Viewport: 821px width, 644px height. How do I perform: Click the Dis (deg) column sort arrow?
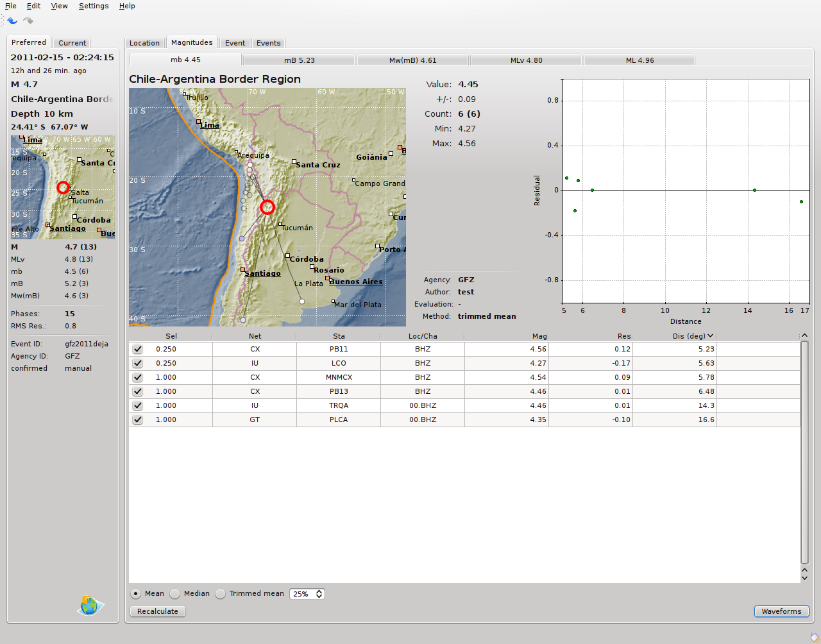[710, 336]
